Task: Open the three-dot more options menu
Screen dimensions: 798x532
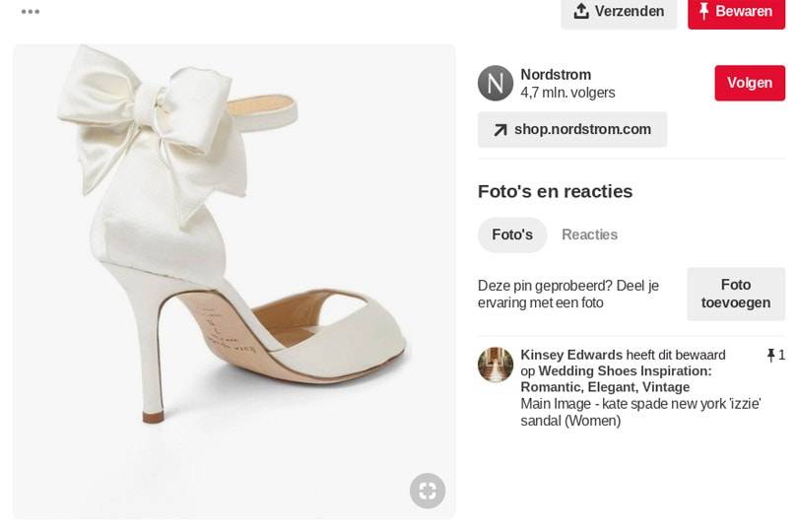Action: [31, 12]
